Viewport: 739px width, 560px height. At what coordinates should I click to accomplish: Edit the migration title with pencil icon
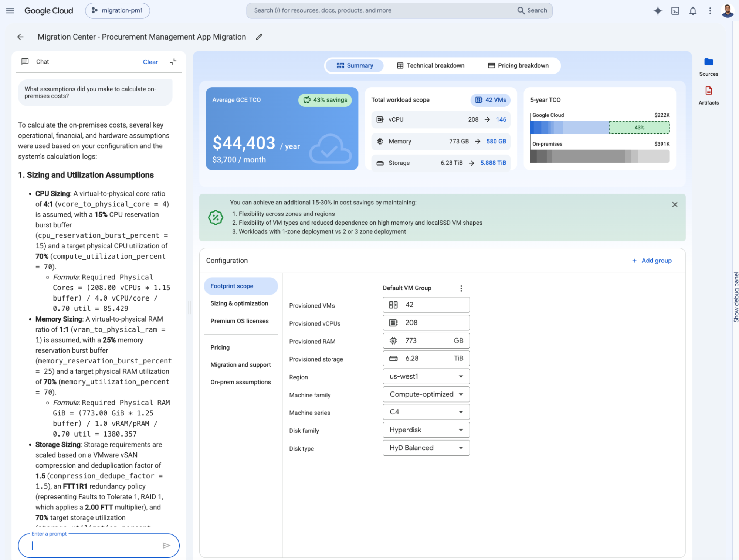(x=259, y=37)
